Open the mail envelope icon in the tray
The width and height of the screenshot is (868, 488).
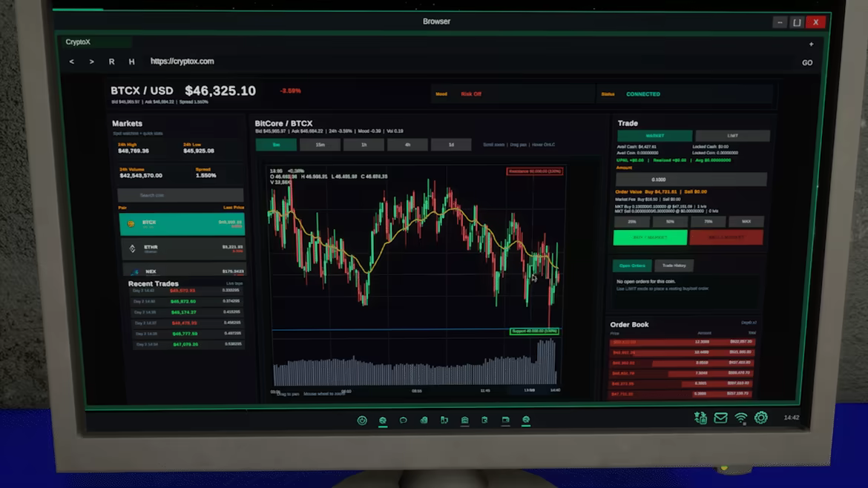pos(720,418)
